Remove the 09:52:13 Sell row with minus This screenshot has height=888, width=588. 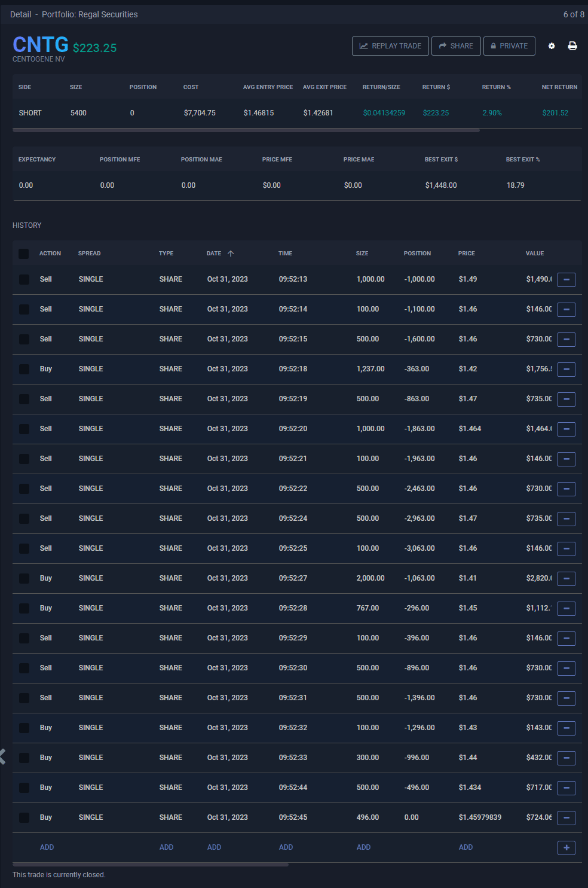click(566, 279)
